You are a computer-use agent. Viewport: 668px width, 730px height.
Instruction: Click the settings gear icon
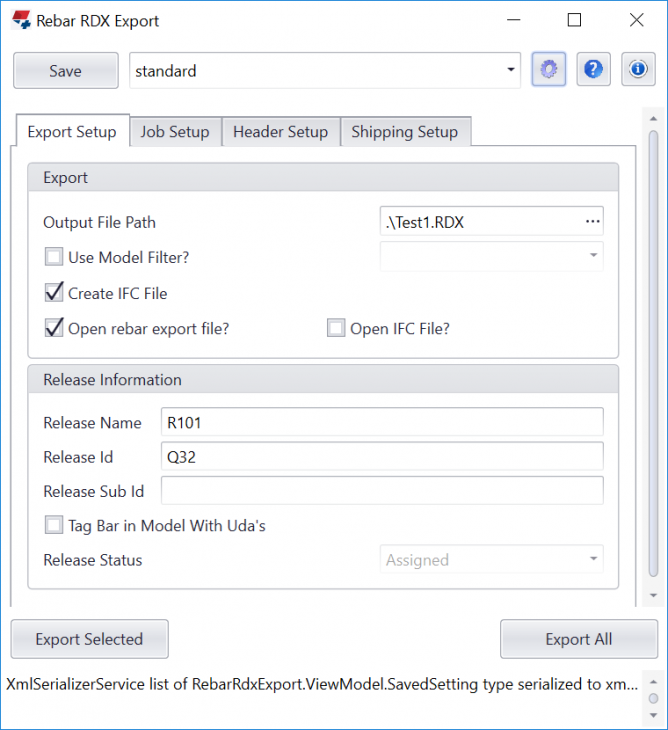click(x=549, y=70)
